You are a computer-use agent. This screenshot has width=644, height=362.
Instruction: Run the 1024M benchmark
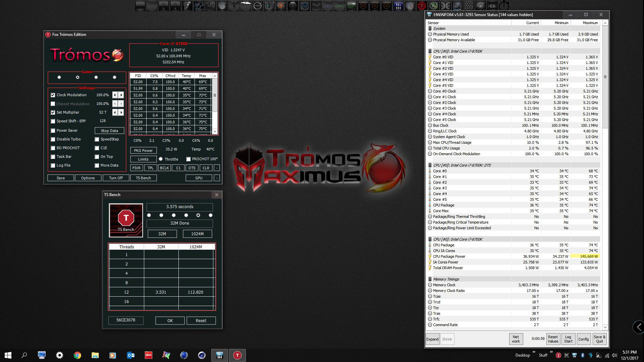pos(197,234)
